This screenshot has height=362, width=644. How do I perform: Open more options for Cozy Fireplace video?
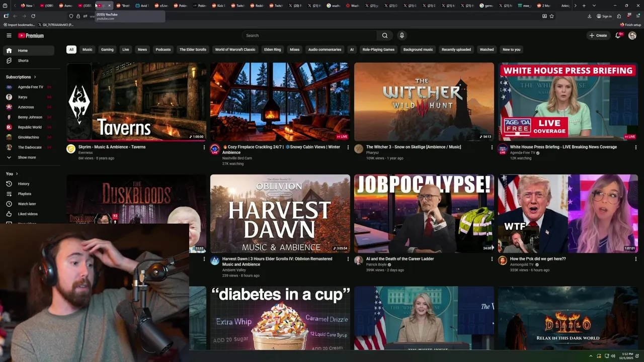coord(348,147)
